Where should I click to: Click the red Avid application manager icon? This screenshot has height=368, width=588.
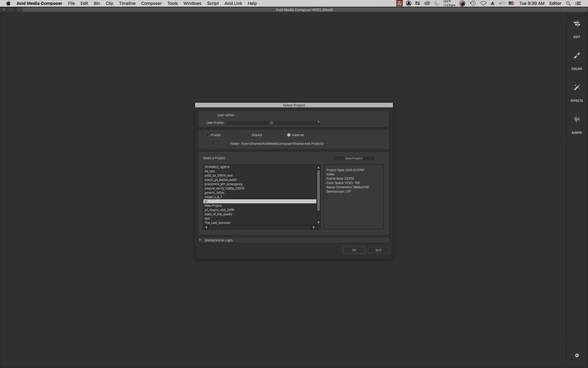400,3
